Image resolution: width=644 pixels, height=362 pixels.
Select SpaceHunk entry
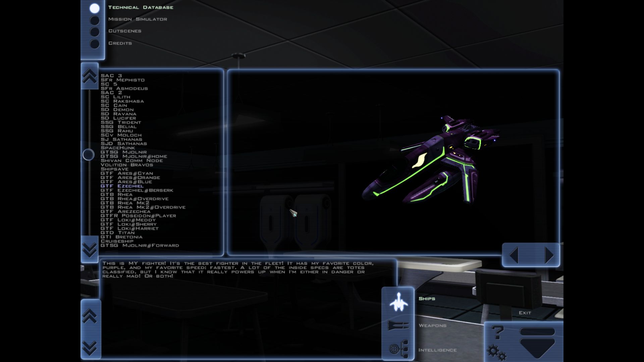118,148
